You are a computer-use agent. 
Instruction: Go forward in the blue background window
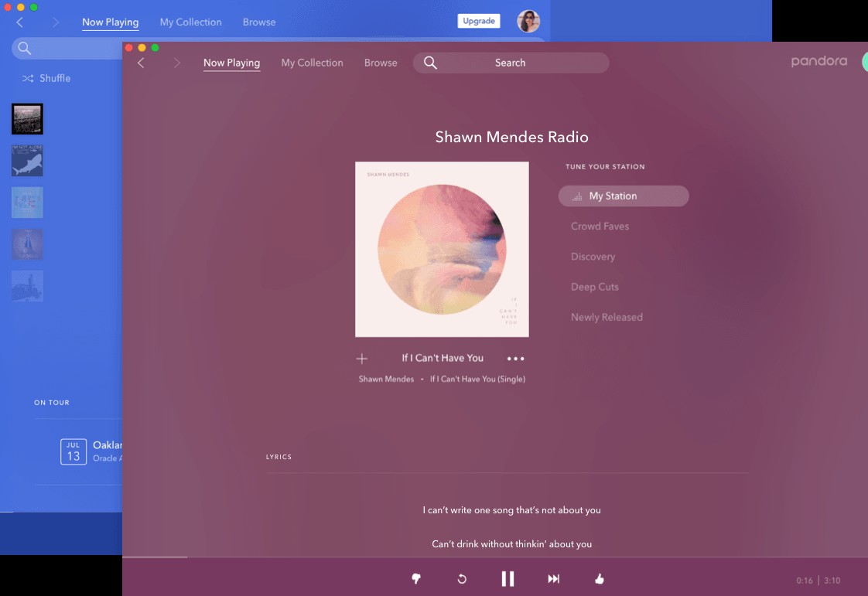tap(56, 22)
